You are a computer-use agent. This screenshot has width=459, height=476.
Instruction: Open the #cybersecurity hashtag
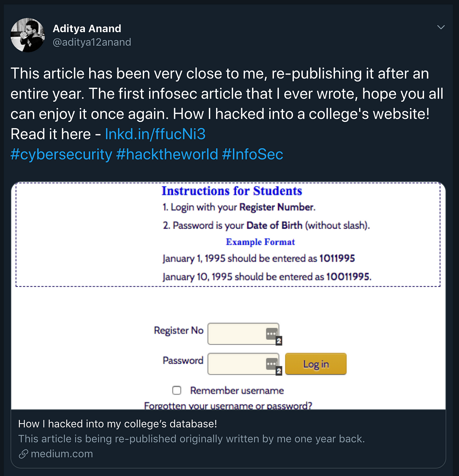[61, 154]
